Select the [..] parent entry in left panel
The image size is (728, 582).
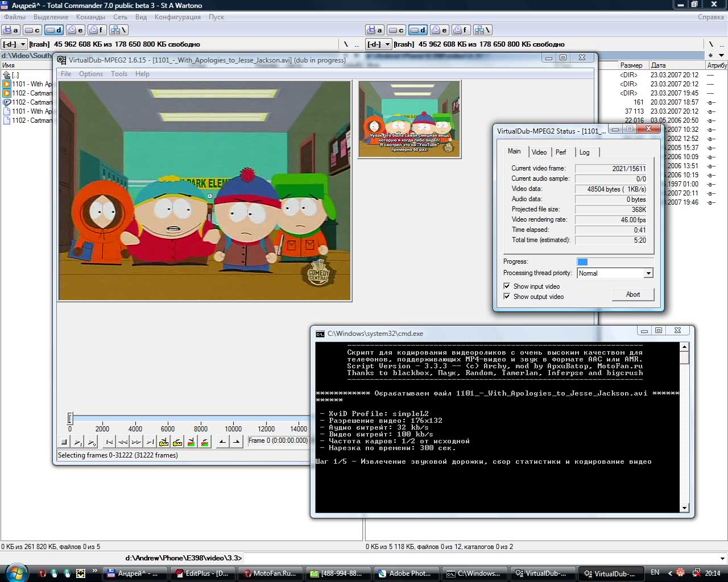tap(11, 75)
